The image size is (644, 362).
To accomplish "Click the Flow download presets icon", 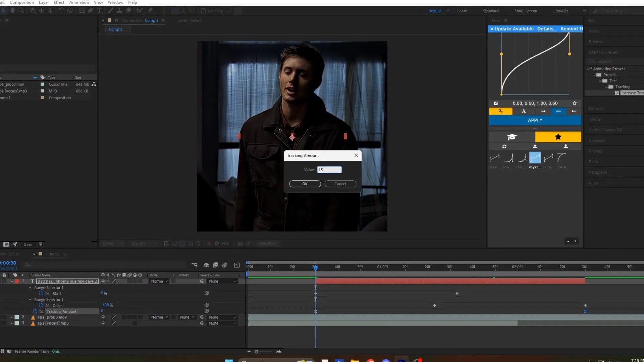I will pyautogui.click(x=566, y=146).
